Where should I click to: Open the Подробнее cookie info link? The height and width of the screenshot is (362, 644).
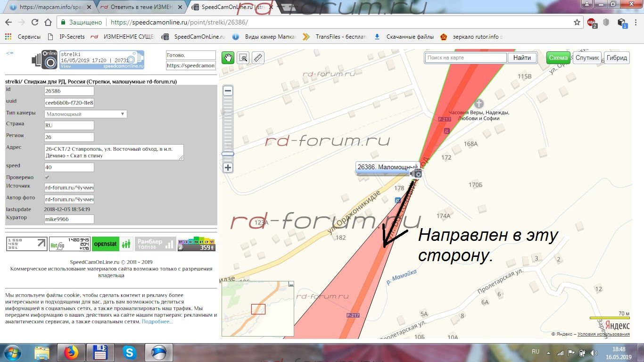click(157, 321)
